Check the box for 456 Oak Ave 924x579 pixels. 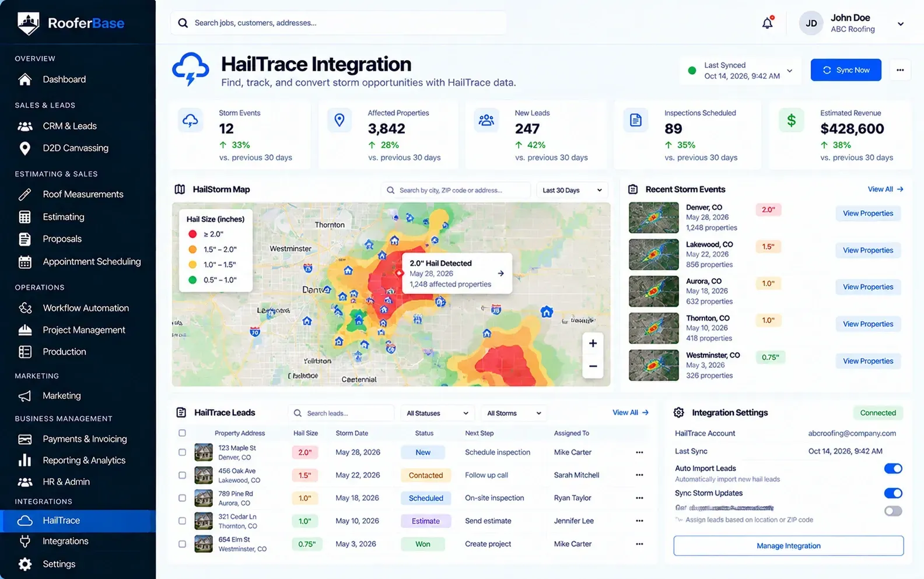pos(182,475)
